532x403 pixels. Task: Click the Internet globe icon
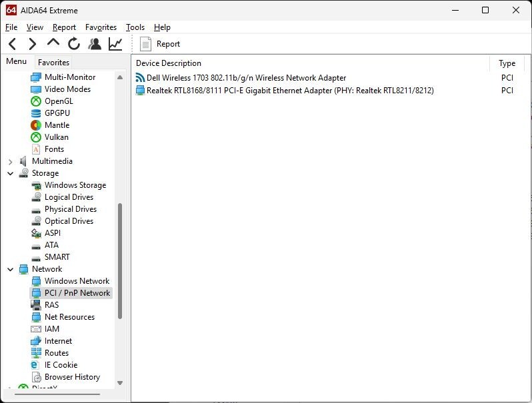(x=36, y=341)
